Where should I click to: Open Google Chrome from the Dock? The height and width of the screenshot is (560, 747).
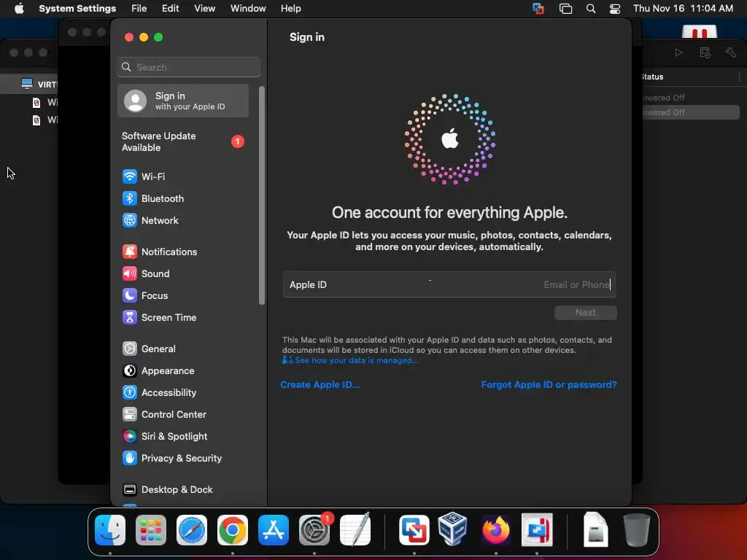click(x=233, y=530)
